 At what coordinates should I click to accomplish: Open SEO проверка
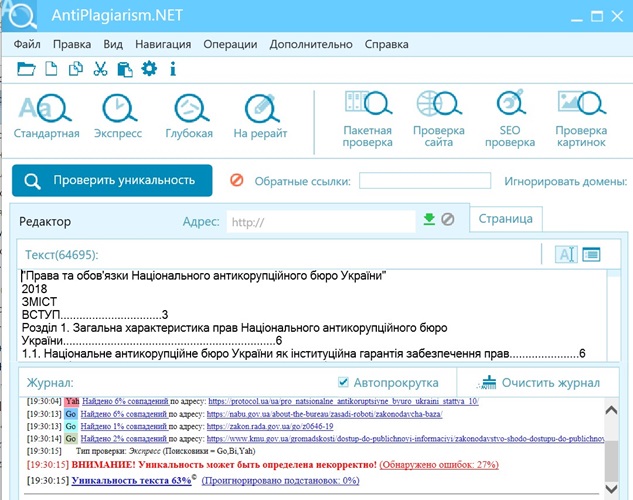click(x=510, y=119)
